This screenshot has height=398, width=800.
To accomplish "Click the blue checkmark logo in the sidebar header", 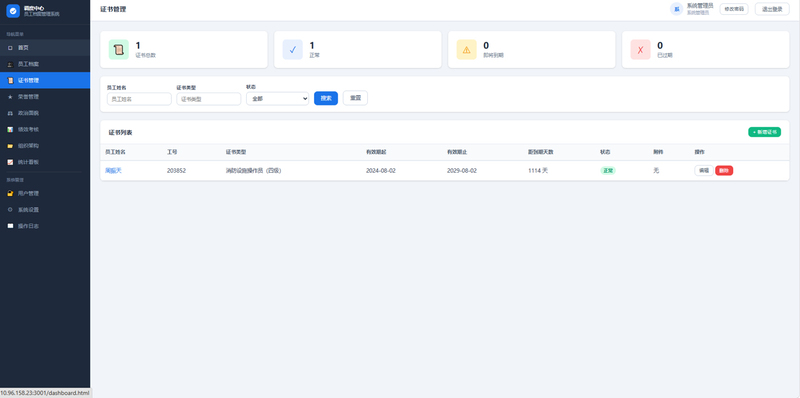I will (13, 11).
